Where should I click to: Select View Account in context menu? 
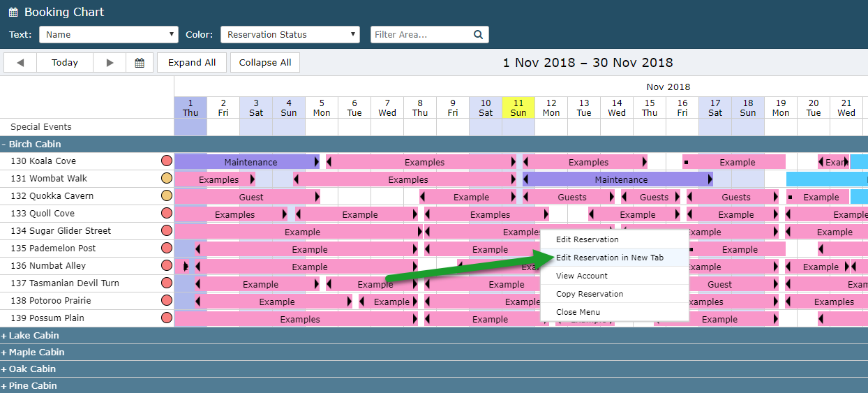point(615,276)
